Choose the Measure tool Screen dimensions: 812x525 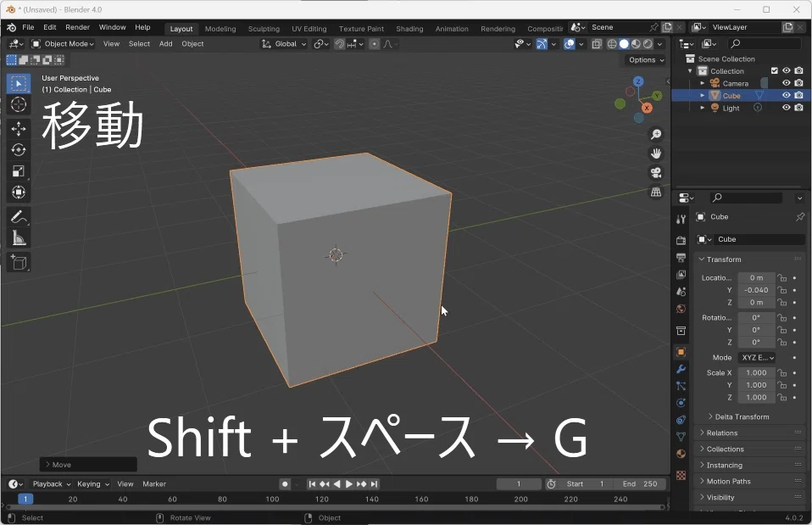tap(19, 238)
